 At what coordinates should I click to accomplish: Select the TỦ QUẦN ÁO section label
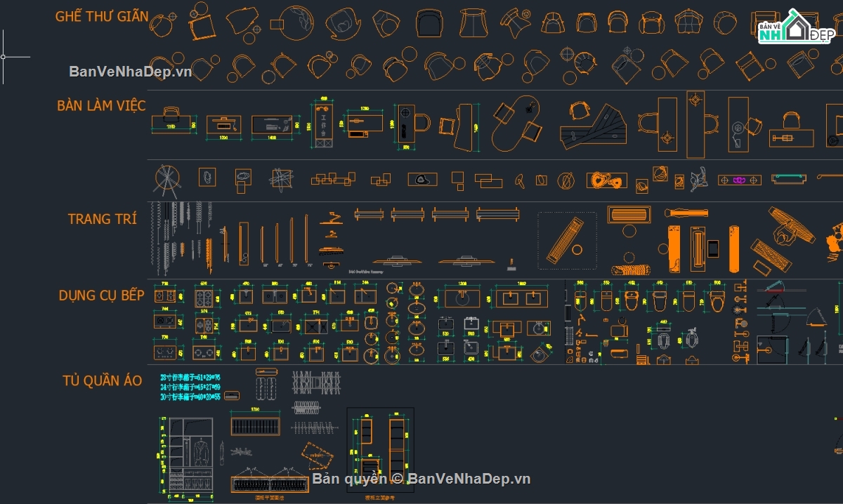(x=102, y=380)
